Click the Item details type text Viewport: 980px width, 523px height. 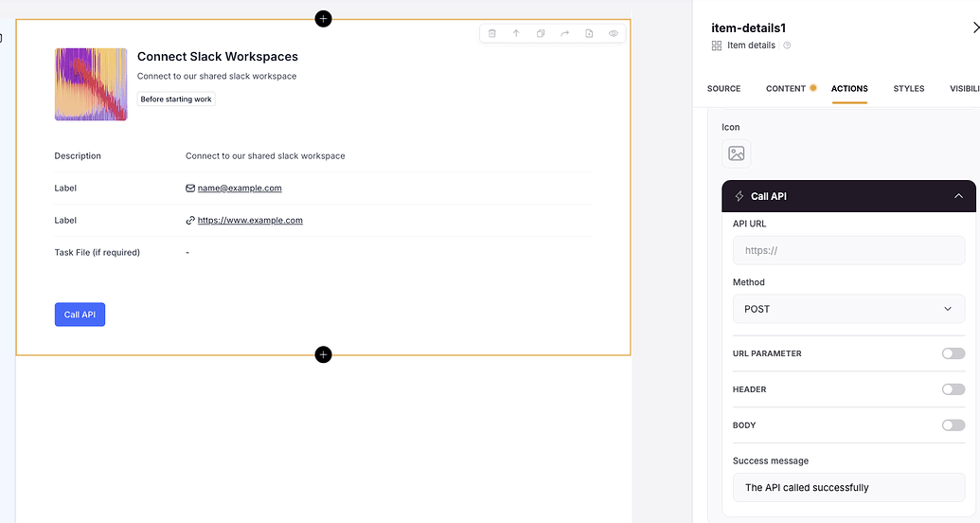pyautogui.click(x=751, y=45)
